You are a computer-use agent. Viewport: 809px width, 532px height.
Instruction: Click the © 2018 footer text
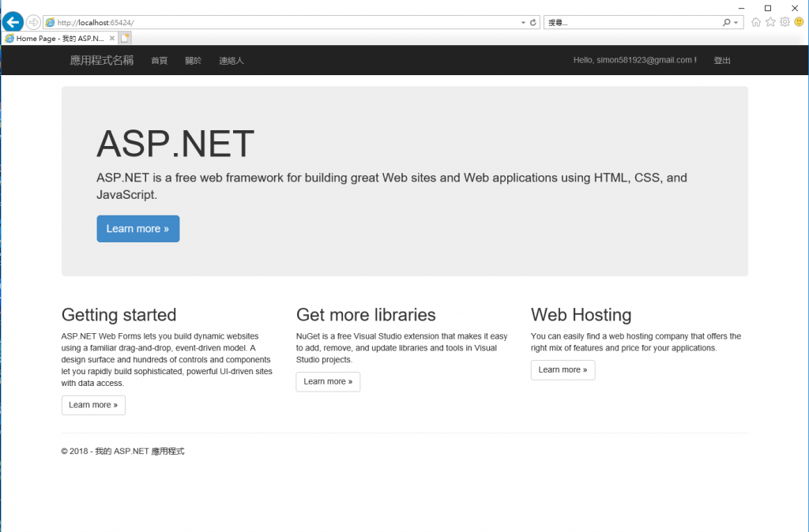click(x=122, y=451)
